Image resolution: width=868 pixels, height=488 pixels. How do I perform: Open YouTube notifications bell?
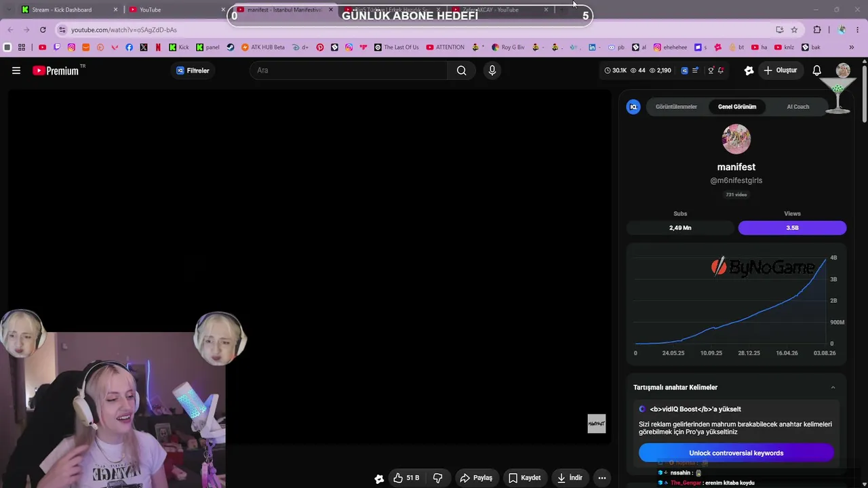[x=817, y=70]
